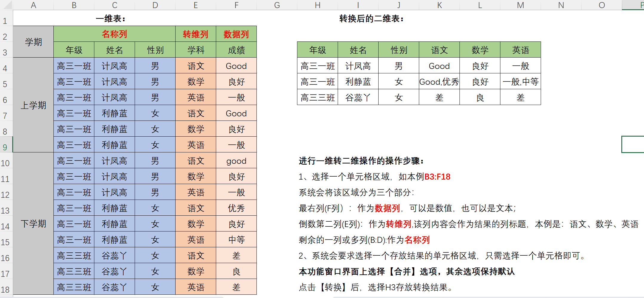Click the Select All corner of the grid
Viewport: 644px width, 298px height.
coord(6,5)
